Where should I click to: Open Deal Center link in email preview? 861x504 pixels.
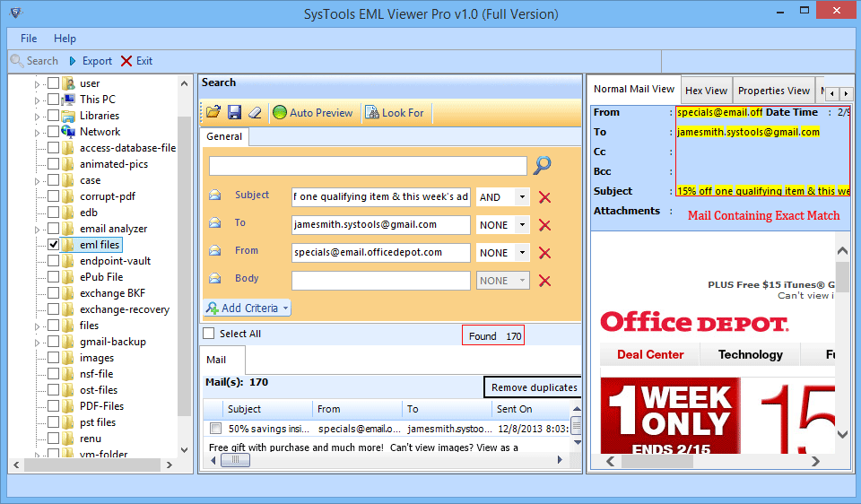(650, 354)
